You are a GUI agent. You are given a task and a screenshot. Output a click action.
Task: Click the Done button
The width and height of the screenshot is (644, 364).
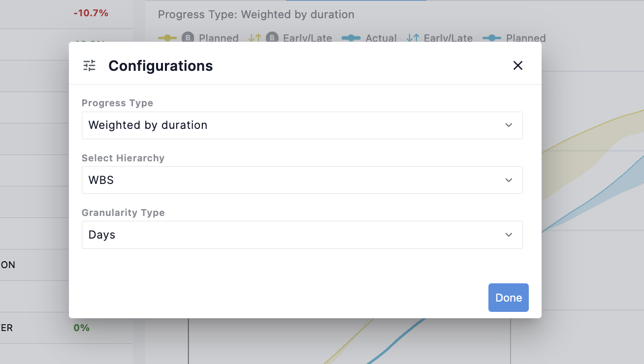click(508, 298)
